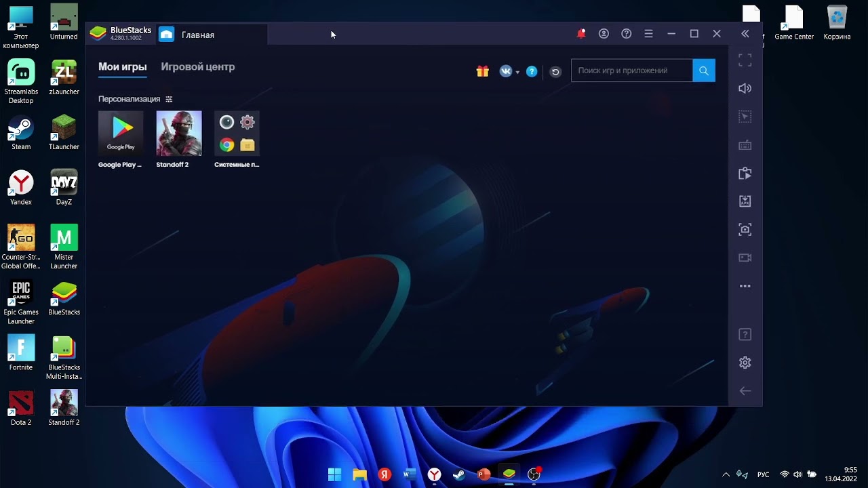Click the cursor lock icon in sidebar
This screenshot has width=868, height=488.
(745, 117)
